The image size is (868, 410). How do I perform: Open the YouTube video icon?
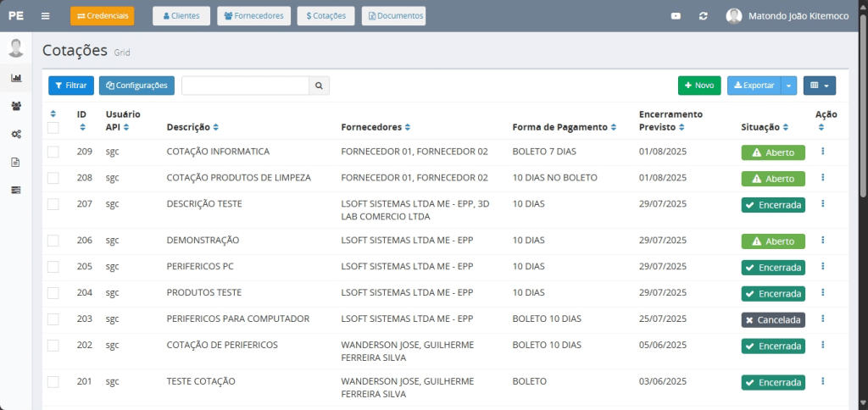[x=676, y=16]
